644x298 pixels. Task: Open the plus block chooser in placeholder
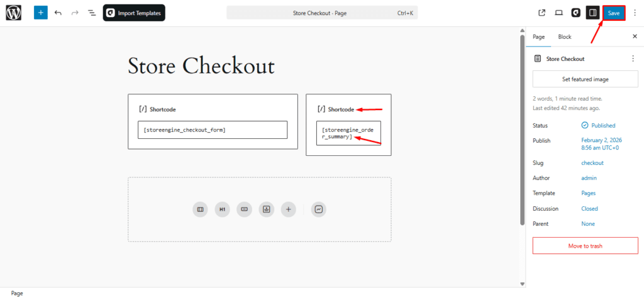click(x=288, y=209)
